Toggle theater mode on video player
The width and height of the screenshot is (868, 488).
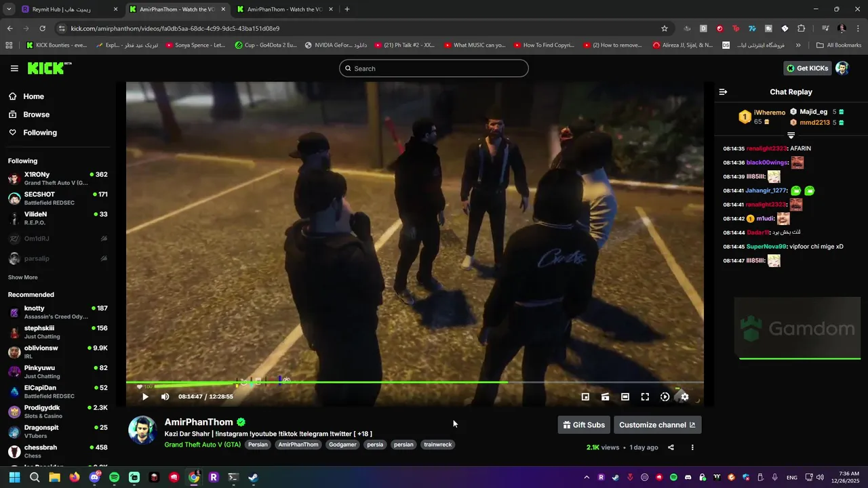click(x=625, y=396)
